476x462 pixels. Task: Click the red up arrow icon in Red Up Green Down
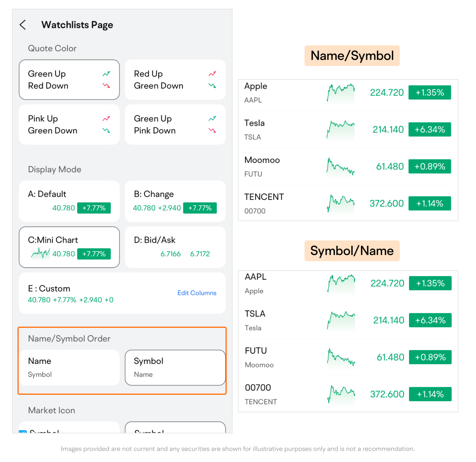(x=212, y=74)
